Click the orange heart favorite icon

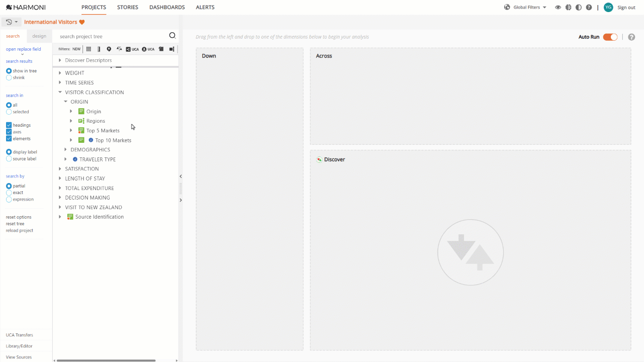point(82,22)
